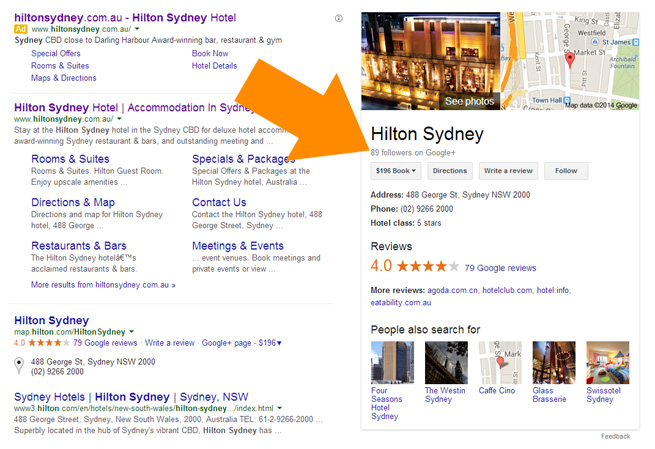Click the Hilton Sydney knowledge panel heading
Screen dimensions: 655x449
coord(427,134)
